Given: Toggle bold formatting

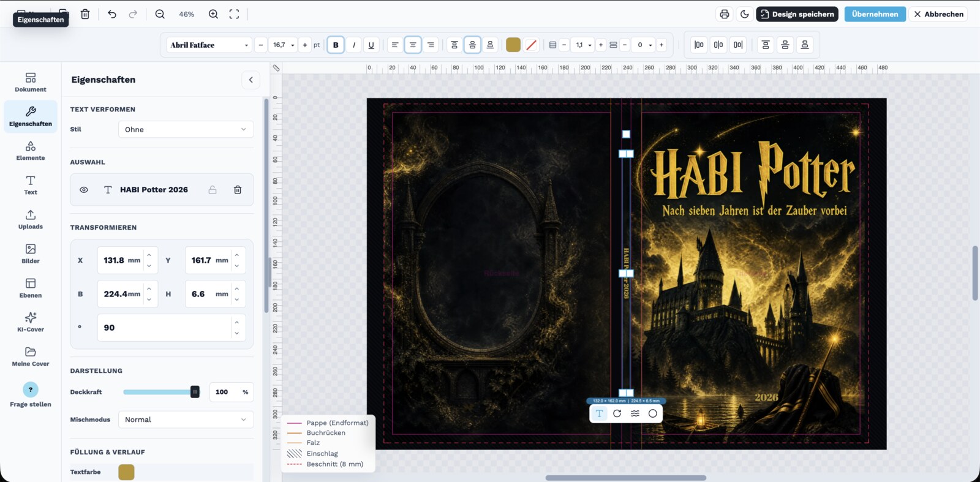Looking at the screenshot, I should click(336, 45).
